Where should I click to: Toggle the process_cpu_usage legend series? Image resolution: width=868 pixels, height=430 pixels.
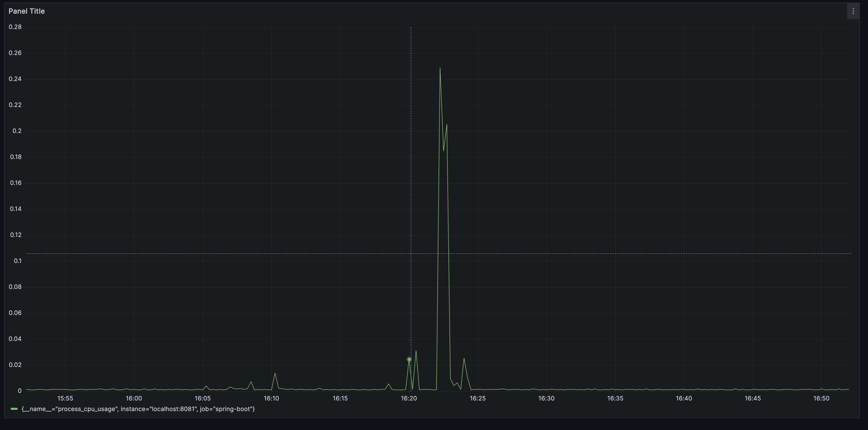tap(138, 409)
